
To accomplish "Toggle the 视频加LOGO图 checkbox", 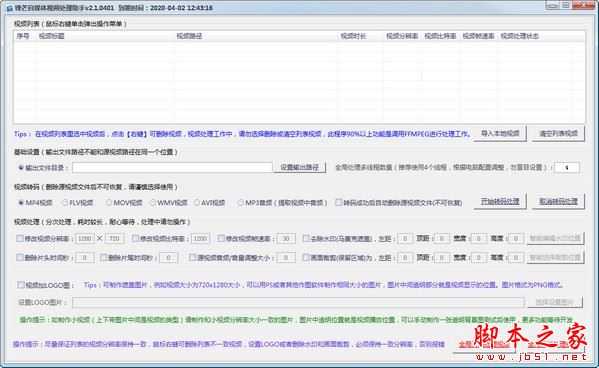I will [x=21, y=285].
